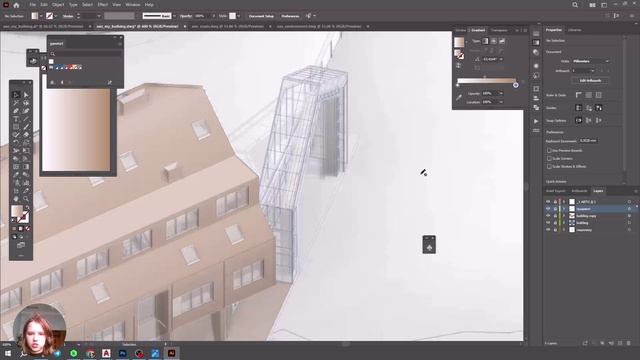Click the Gradient panel's color picker eyedropper
The height and width of the screenshot is (360, 640).
click(x=459, y=98)
